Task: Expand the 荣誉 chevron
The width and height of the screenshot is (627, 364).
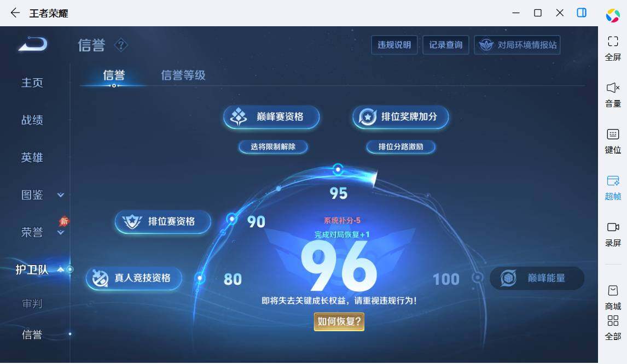Action: click(x=60, y=232)
